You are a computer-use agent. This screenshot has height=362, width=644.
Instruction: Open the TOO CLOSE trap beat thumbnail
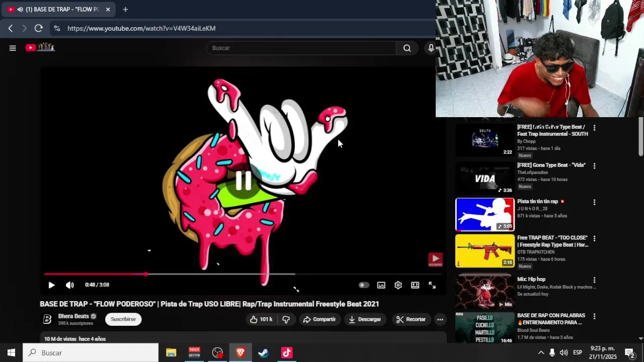coord(485,251)
